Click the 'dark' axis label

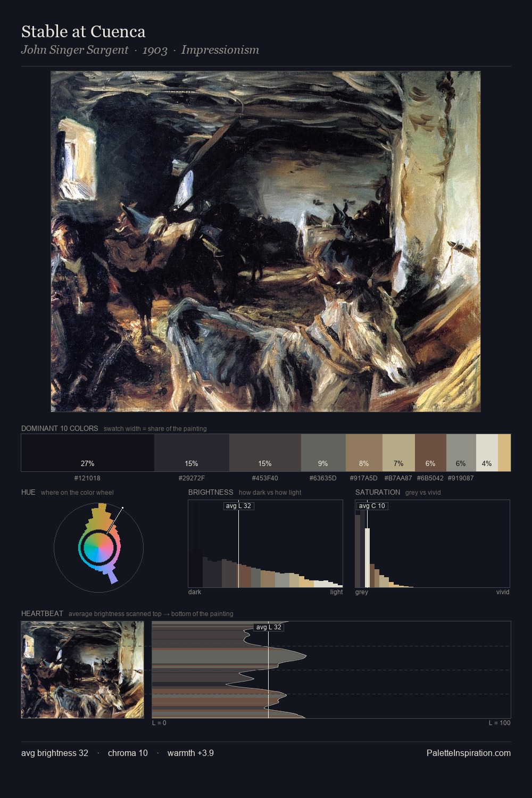coord(195,592)
